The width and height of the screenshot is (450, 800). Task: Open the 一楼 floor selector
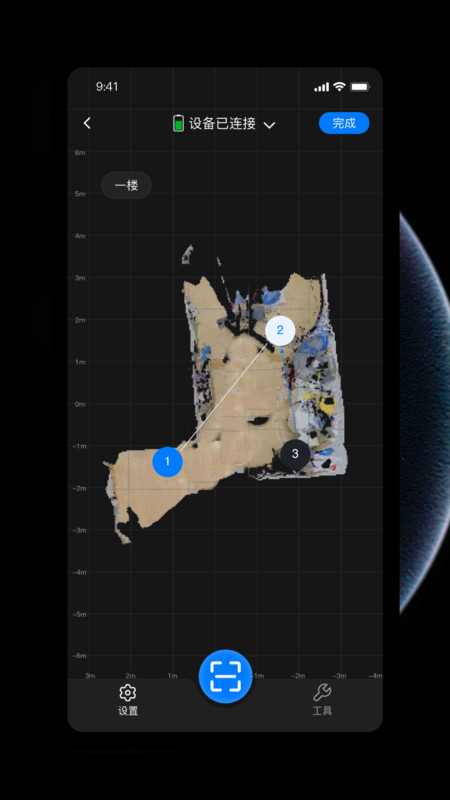[x=127, y=185]
